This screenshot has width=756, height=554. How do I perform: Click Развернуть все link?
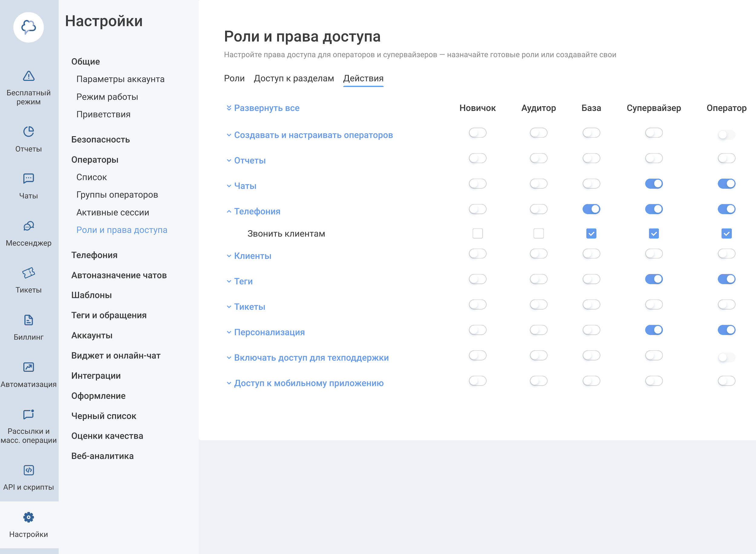tap(266, 108)
